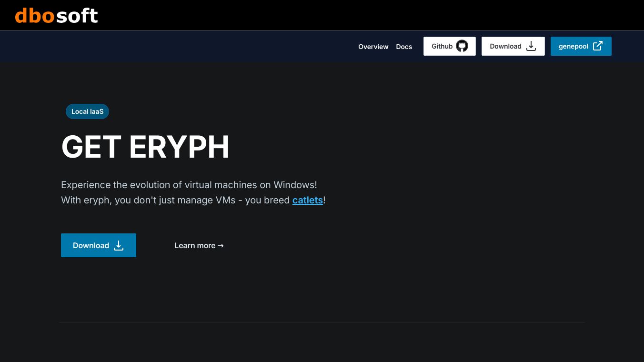
Task: Open the Docs nav item
Action: click(x=404, y=47)
